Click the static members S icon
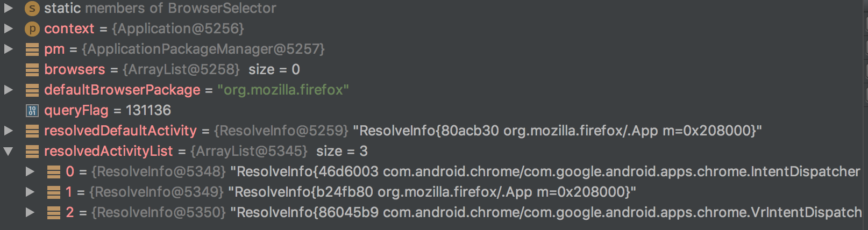 [x=32, y=8]
